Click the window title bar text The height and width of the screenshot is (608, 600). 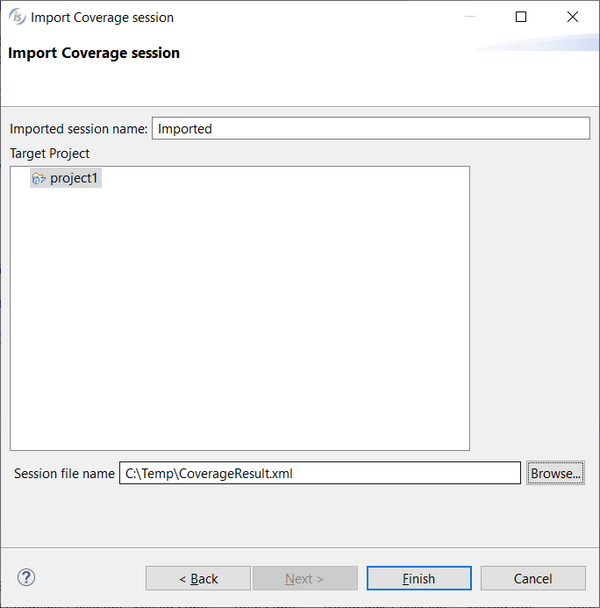pyautogui.click(x=102, y=17)
